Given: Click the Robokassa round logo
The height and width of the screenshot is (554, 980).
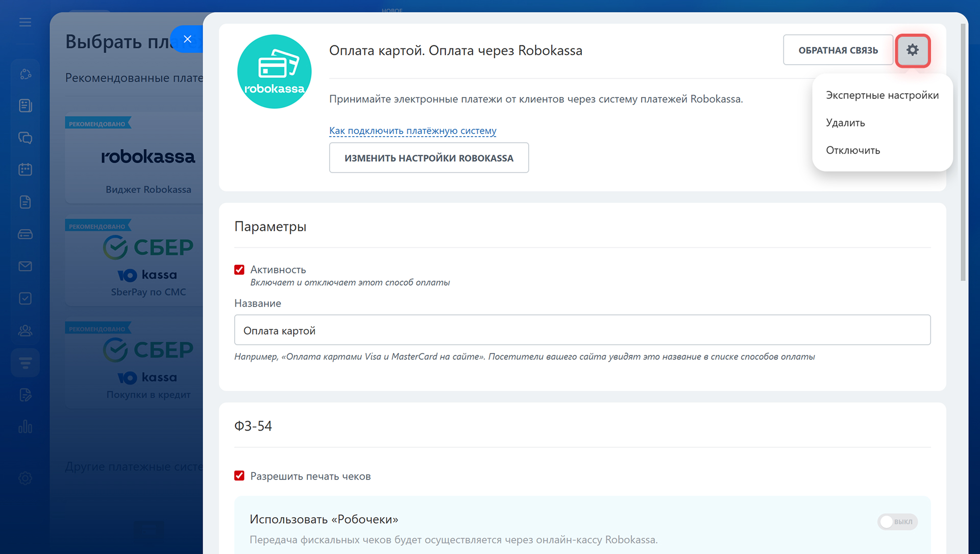Looking at the screenshot, I should click(x=275, y=71).
